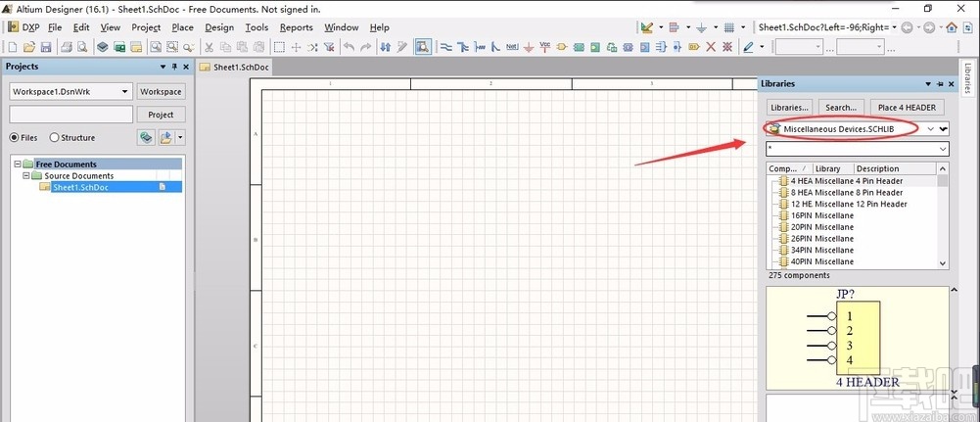Select the 8 Pin Header component row
980x422 pixels.
tap(853, 193)
